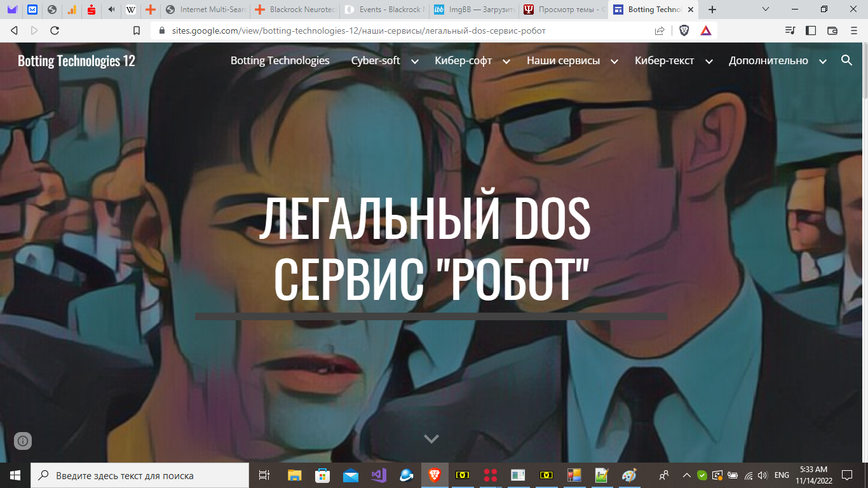Switch to Internet Multi-Search tab

(205, 10)
